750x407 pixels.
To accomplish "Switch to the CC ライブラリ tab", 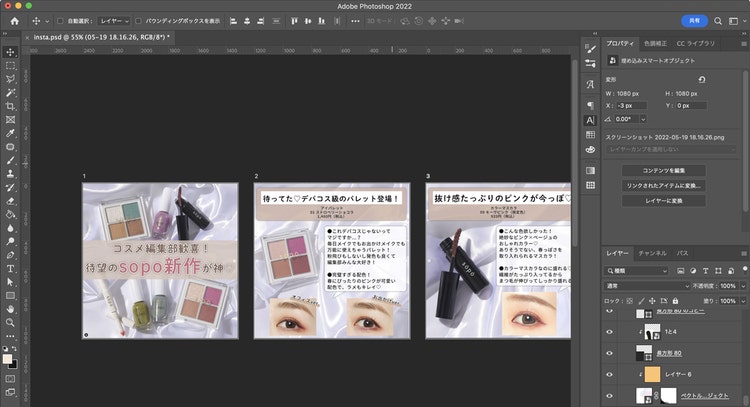I will [695, 44].
